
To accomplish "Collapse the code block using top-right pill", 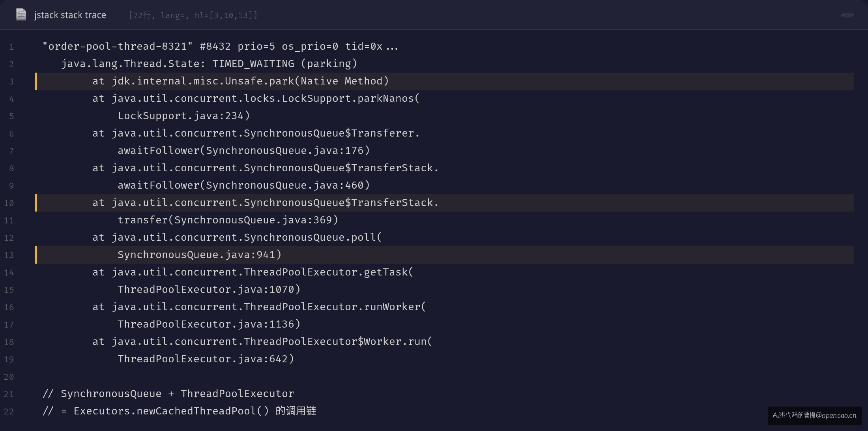I will click(x=847, y=15).
